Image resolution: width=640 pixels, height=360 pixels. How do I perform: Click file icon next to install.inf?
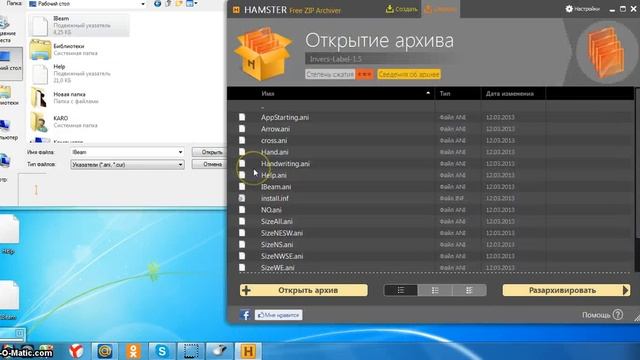242,198
